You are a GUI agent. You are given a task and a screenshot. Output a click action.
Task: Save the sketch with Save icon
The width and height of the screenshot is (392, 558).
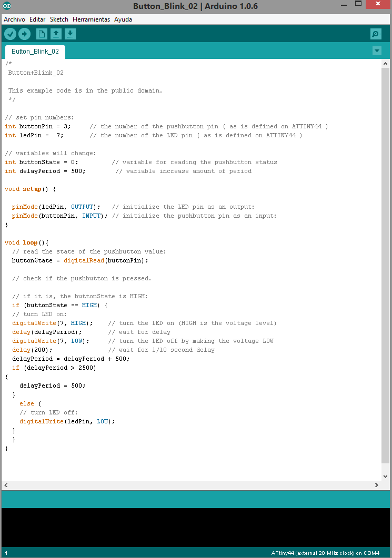pyautogui.click(x=70, y=34)
